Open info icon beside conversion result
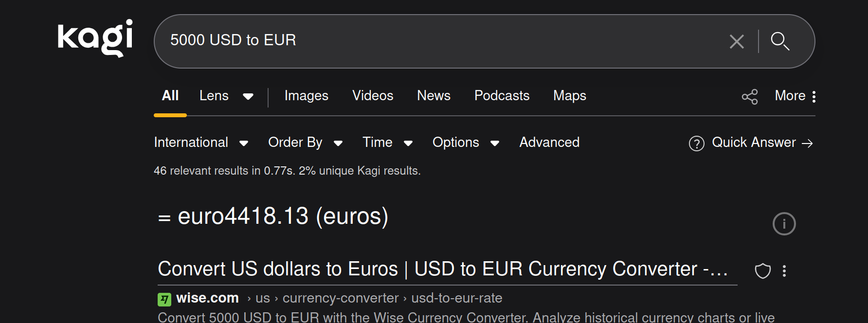 pyautogui.click(x=784, y=224)
